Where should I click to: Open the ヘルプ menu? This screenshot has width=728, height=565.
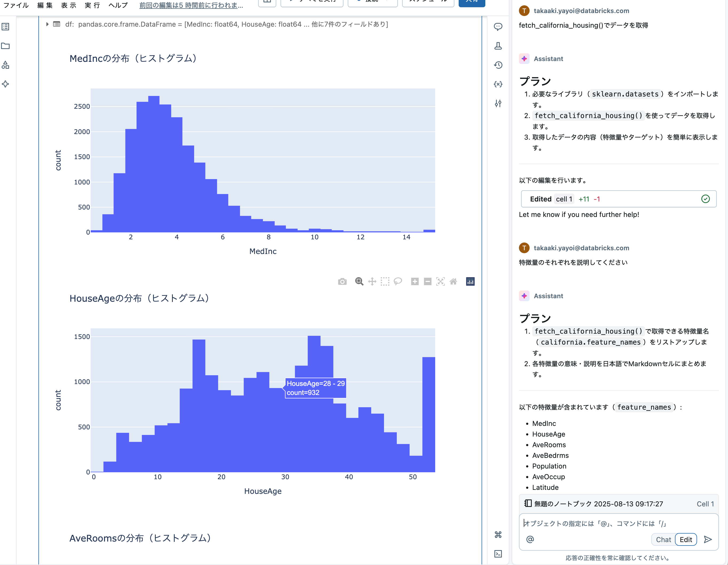point(118,5)
